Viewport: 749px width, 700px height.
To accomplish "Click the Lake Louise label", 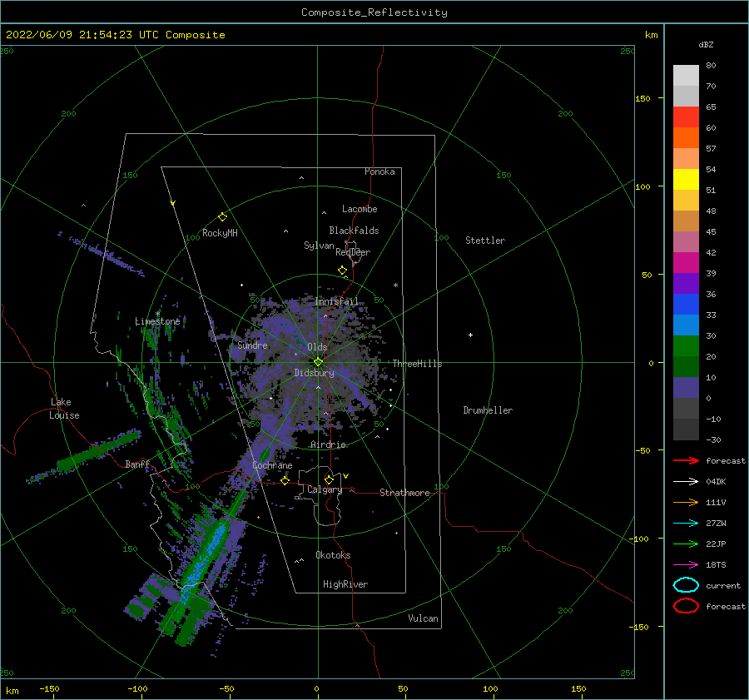I will pyautogui.click(x=64, y=409).
